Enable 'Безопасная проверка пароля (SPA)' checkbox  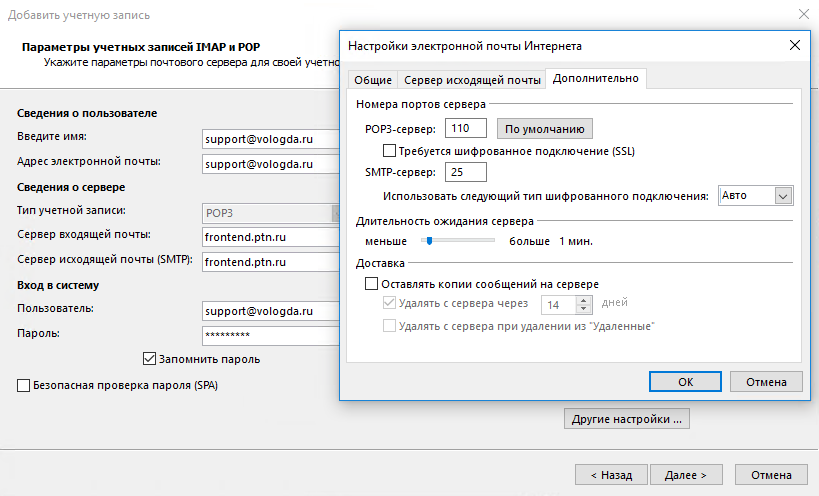coord(24,384)
